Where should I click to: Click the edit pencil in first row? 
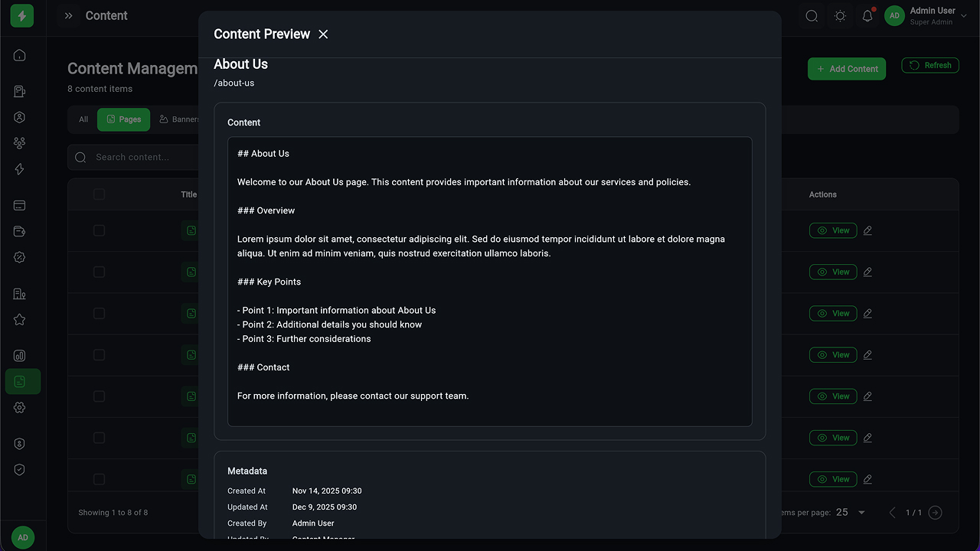tap(867, 230)
